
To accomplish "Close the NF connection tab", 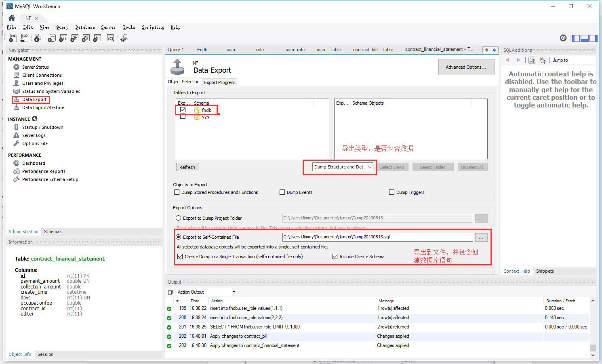I will coord(37,18).
